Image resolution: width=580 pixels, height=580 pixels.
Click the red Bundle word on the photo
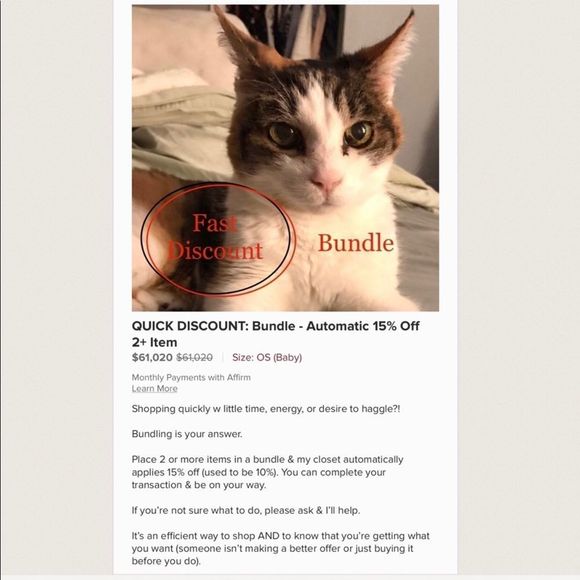tap(355, 243)
